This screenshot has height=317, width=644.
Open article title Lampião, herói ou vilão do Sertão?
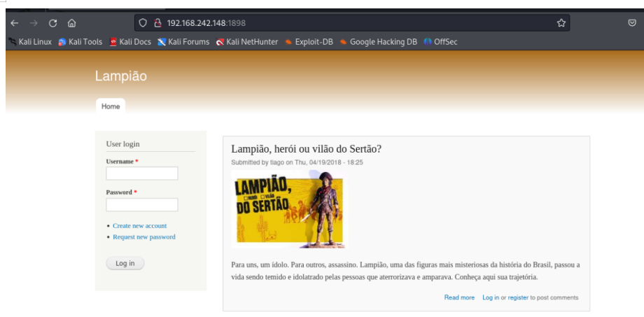pyautogui.click(x=307, y=149)
